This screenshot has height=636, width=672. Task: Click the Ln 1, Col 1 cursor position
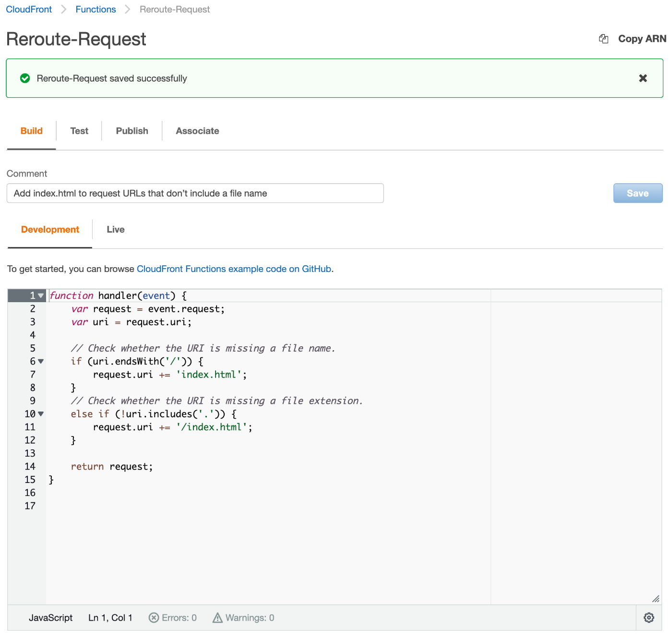click(x=110, y=618)
